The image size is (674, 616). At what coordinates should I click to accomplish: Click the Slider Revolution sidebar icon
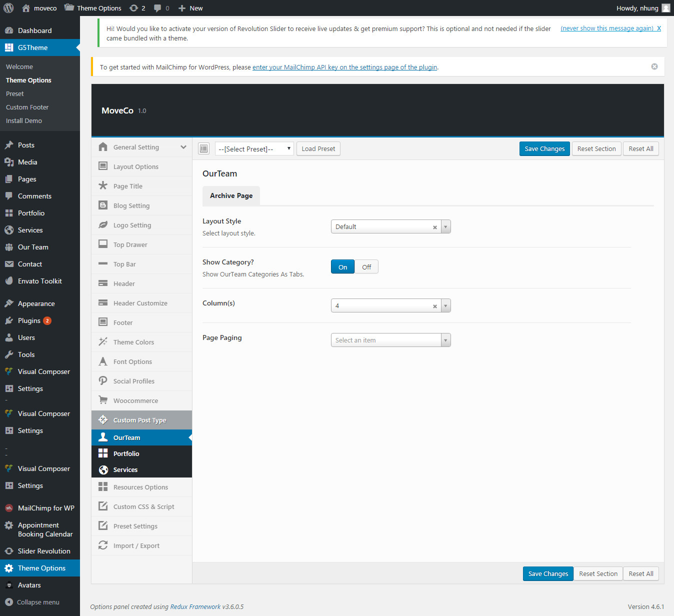9,551
